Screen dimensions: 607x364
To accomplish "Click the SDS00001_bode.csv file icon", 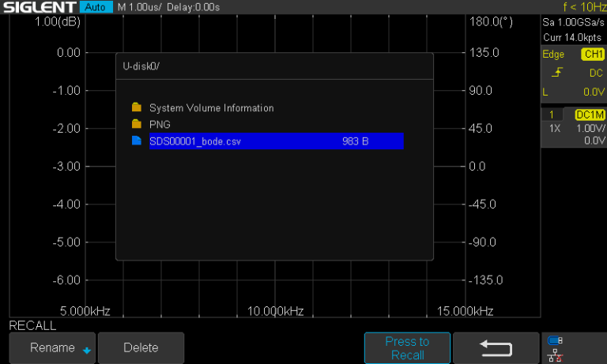I will [137, 141].
